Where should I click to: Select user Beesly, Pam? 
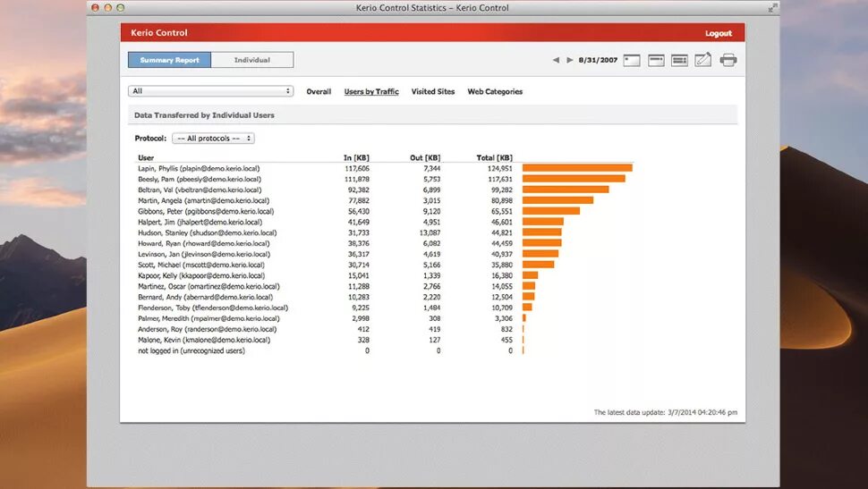[200, 179]
